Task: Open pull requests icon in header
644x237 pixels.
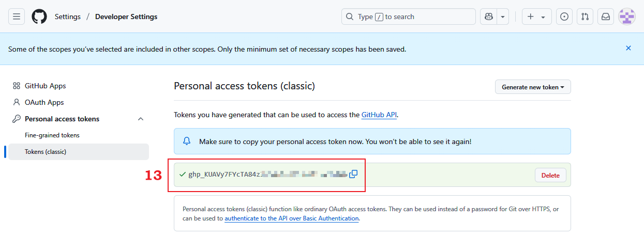Action: (x=585, y=17)
